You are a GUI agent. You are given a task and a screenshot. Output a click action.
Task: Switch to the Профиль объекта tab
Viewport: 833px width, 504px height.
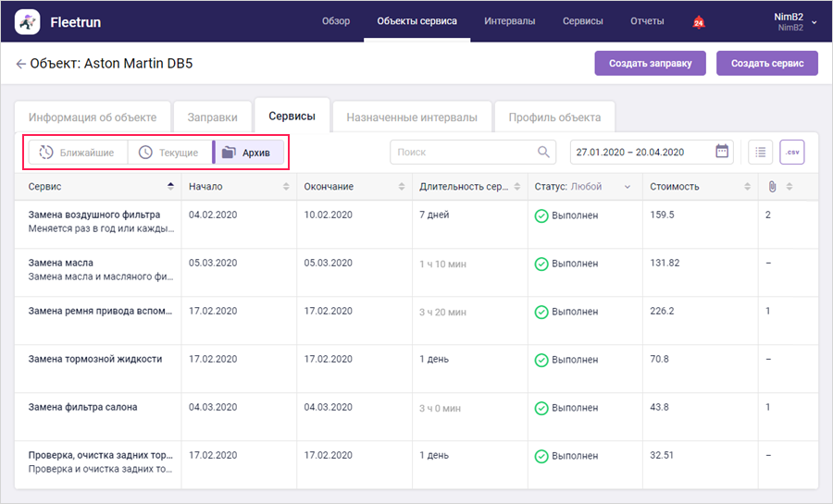[x=554, y=117]
